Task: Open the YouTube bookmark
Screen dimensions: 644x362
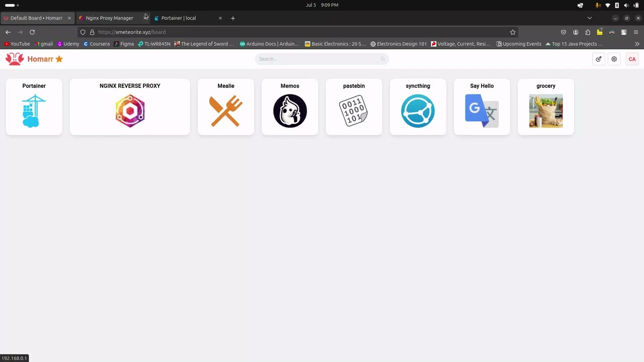Action: tap(17, 44)
